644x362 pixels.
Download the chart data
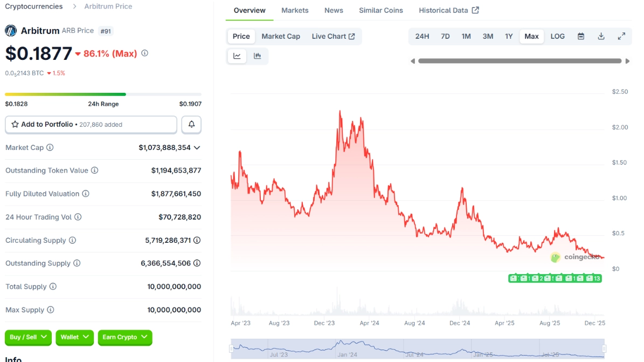601,36
